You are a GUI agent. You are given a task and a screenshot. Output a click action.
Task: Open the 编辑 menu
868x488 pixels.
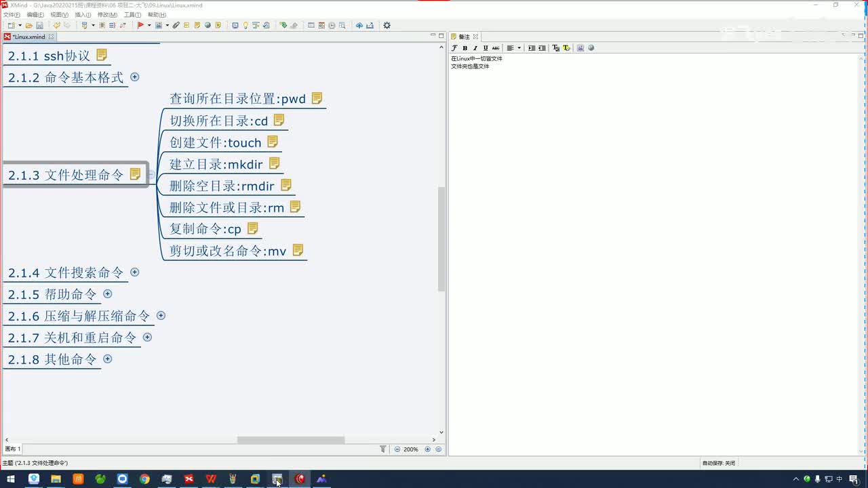pyautogui.click(x=35, y=14)
